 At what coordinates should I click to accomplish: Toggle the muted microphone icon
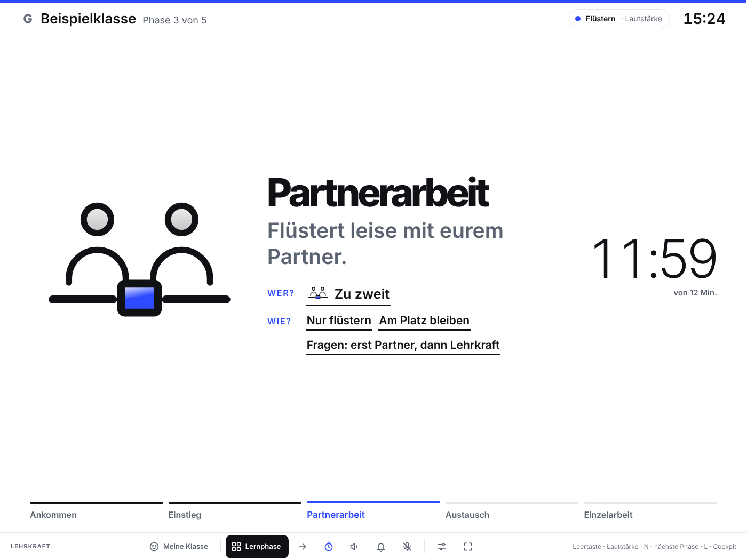click(407, 547)
